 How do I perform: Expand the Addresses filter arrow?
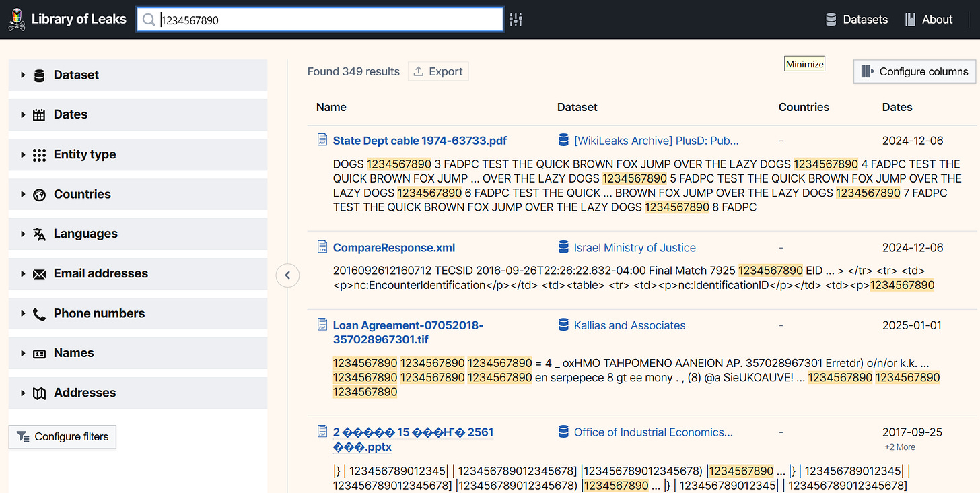click(x=23, y=393)
